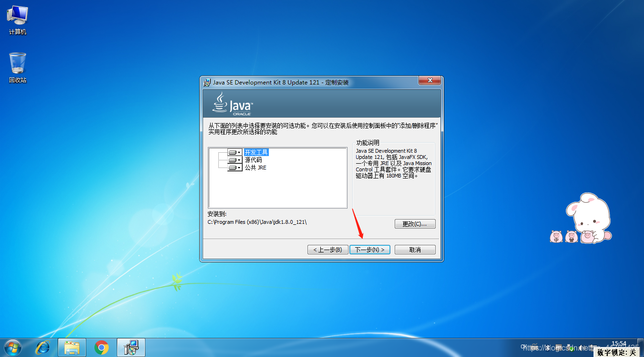Open the 源代码 feature install dropdown
The width and height of the screenshot is (644, 357).
pyautogui.click(x=235, y=160)
